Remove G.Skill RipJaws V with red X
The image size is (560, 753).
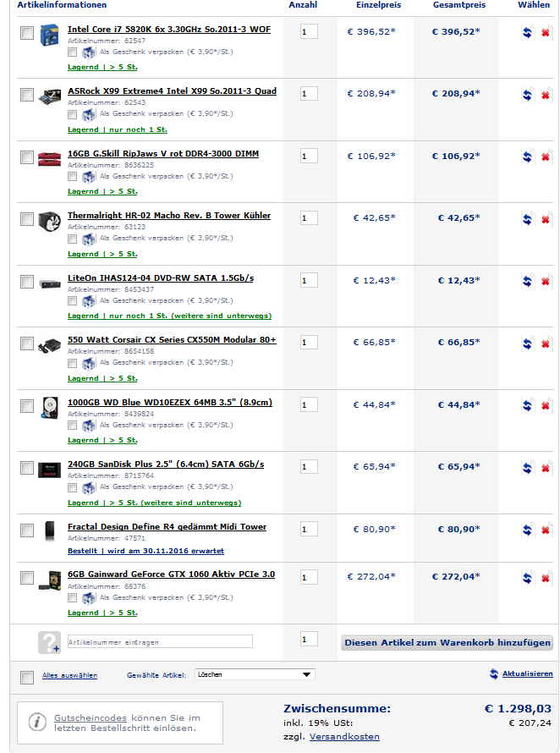click(x=546, y=157)
